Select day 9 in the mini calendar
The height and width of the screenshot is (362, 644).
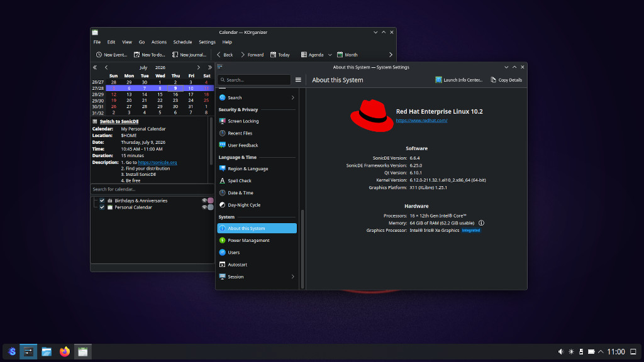click(x=175, y=88)
